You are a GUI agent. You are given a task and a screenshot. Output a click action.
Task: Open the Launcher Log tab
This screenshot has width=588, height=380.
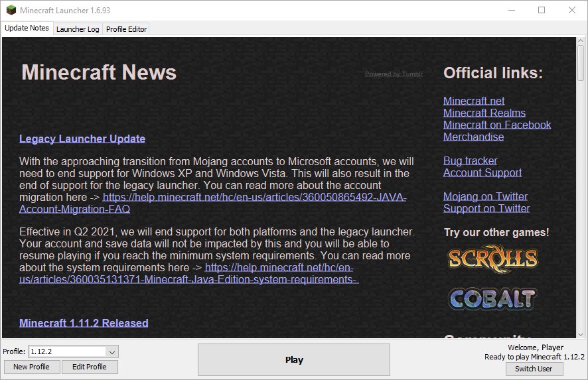[x=78, y=29]
